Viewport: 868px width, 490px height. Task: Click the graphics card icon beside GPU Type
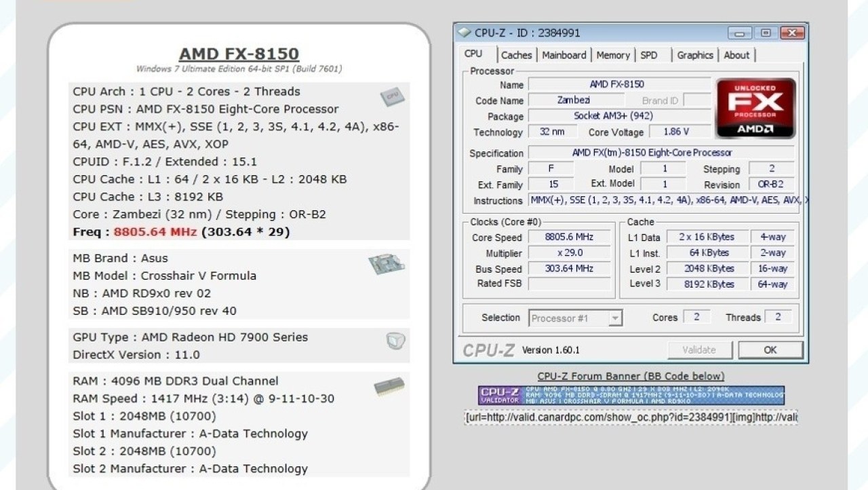pyautogui.click(x=395, y=341)
